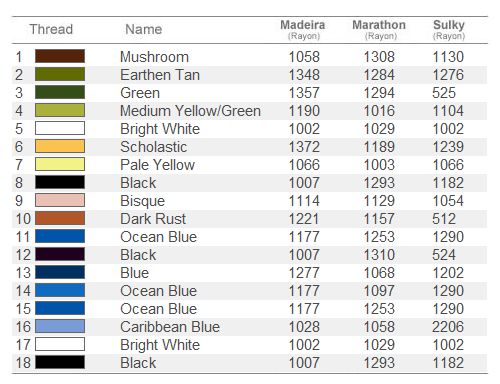
Task: Click the Madeira (Rayon) column header
Action: pyautogui.click(x=303, y=29)
